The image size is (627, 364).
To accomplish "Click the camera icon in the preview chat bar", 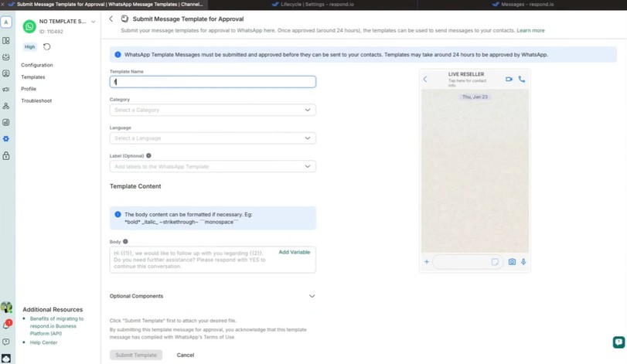I will click(x=512, y=262).
